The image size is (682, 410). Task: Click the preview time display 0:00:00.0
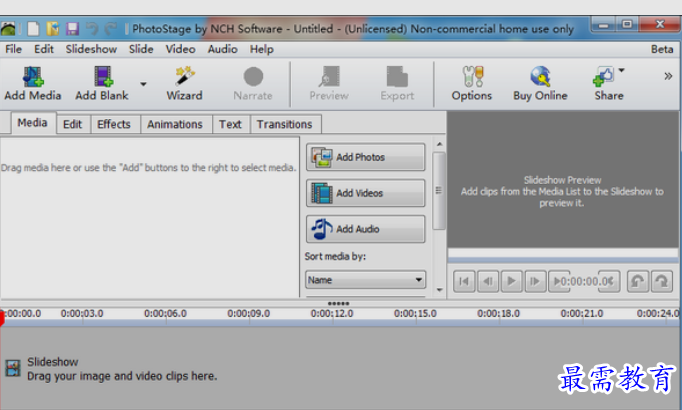584,281
